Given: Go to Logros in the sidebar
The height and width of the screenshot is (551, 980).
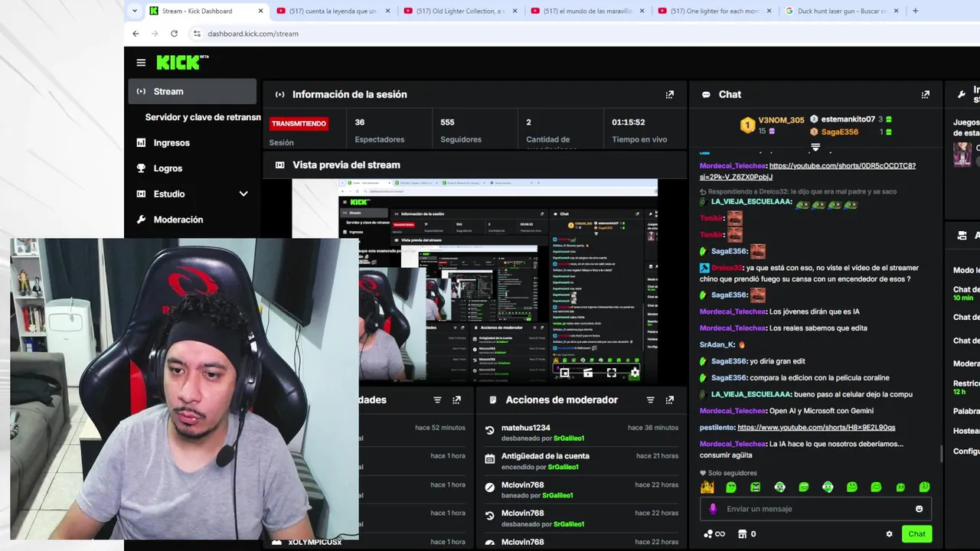Looking at the screenshot, I should click(x=192, y=168).
